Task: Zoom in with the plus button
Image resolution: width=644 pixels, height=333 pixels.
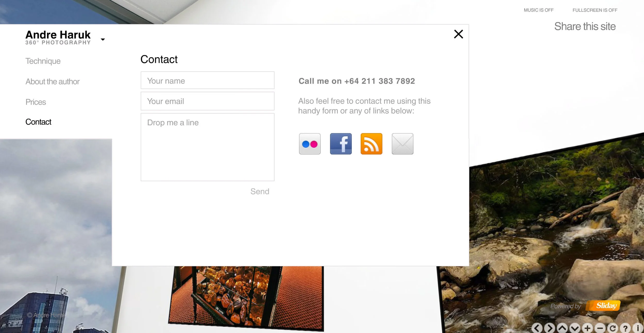Action: tap(587, 328)
